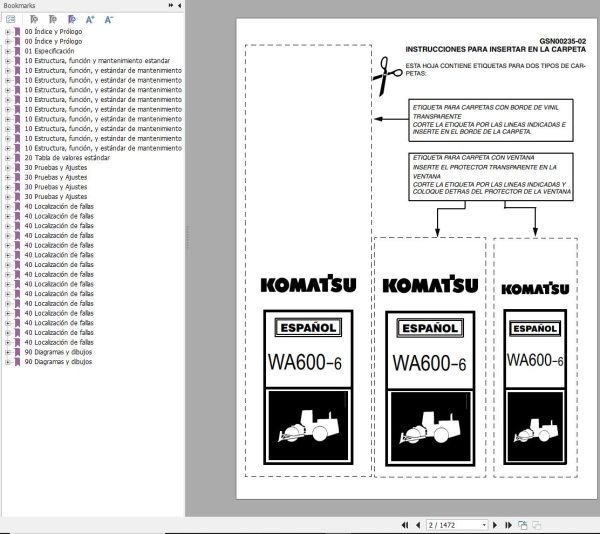Click the ETIQUETA PARA CARPETAS CON BORDE DE VINIL box
Image resolution: width=600 pixels, height=534 pixels.
[491, 120]
